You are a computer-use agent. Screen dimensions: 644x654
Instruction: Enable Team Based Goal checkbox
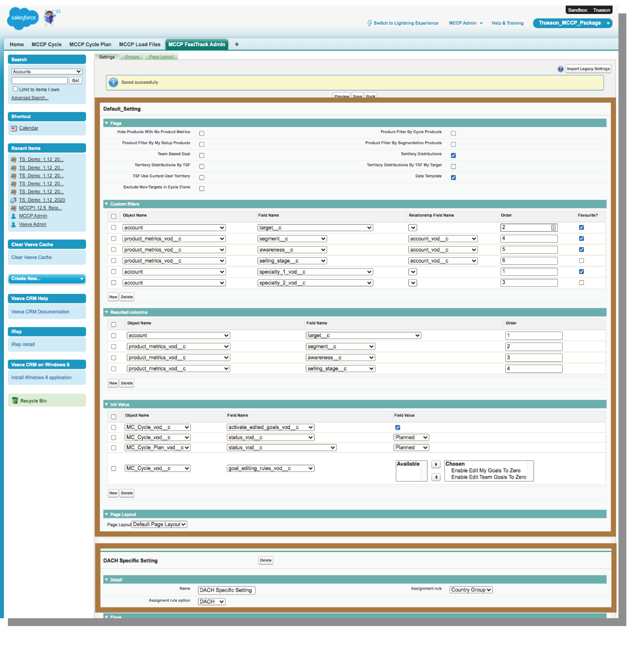click(x=202, y=156)
